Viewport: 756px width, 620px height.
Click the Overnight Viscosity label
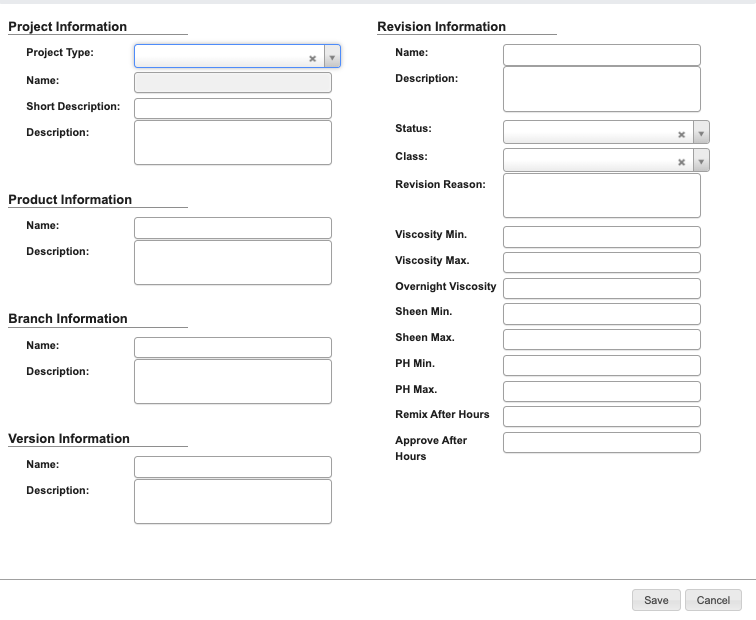[x=446, y=286]
